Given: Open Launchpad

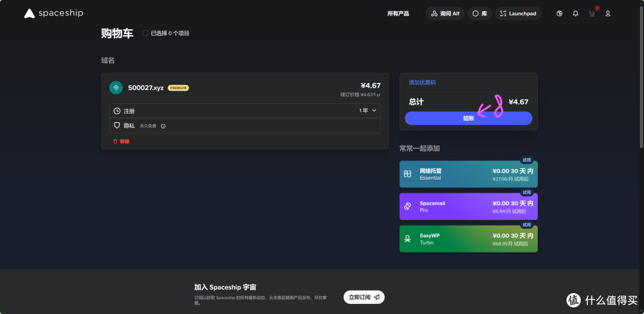Looking at the screenshot, I should coord(518,14).
